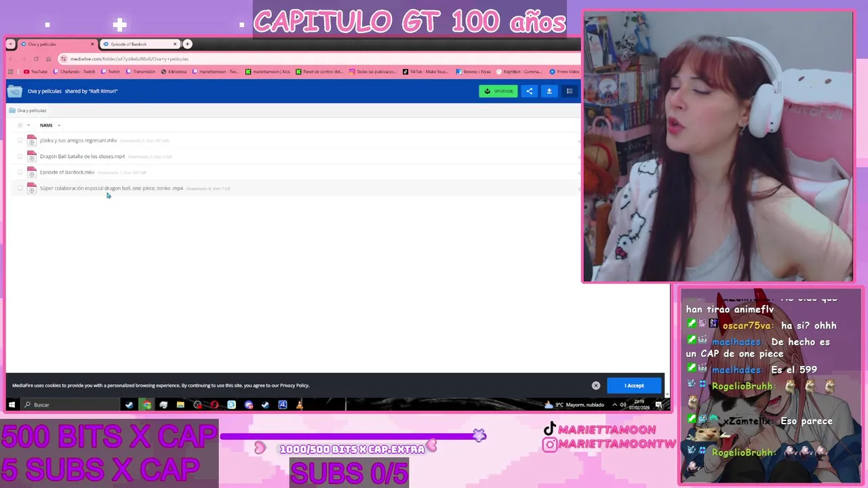This screenshot has width=868, height=488.
Task: Tick checkbox for ¡Goku y sus amigos regresan!.mkv
Action: click(x=20, y=140)
